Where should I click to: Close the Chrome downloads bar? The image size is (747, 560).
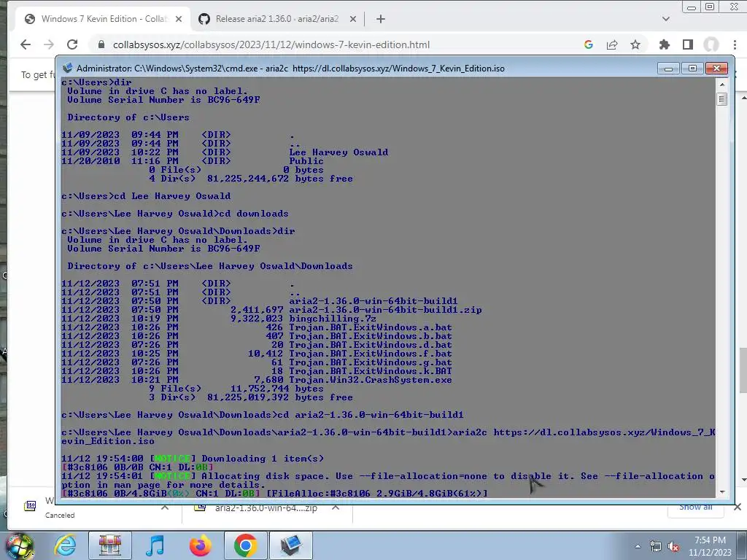click(x=737, y=507)
